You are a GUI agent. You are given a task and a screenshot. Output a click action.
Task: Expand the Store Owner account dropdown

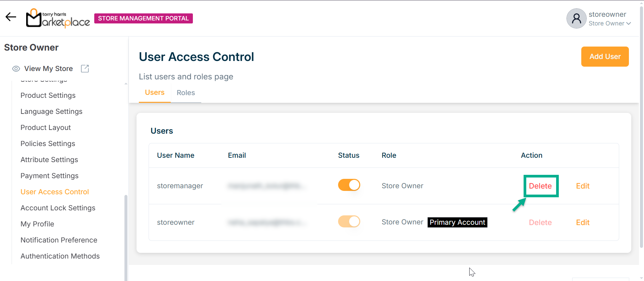[609, 23]
